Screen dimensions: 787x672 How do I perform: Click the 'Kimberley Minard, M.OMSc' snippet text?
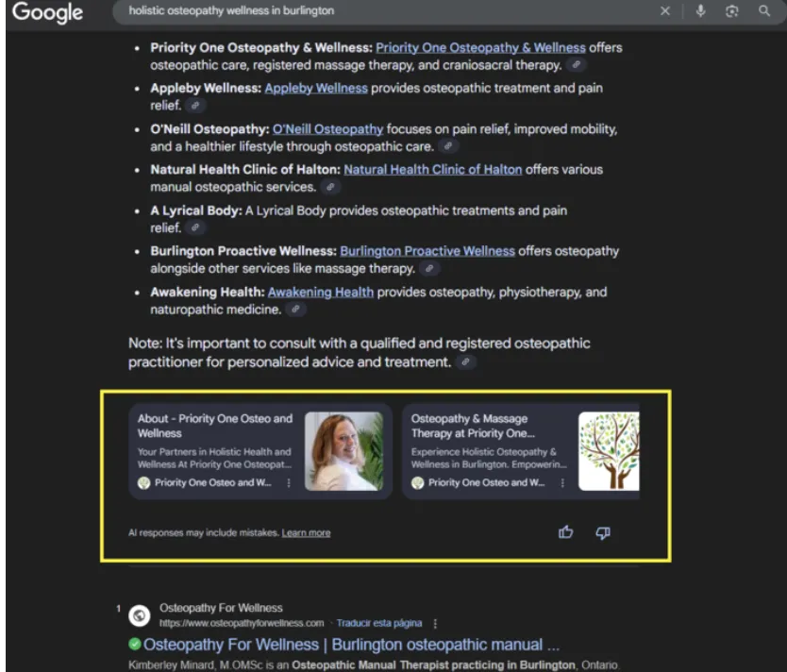tap(195, 665)
